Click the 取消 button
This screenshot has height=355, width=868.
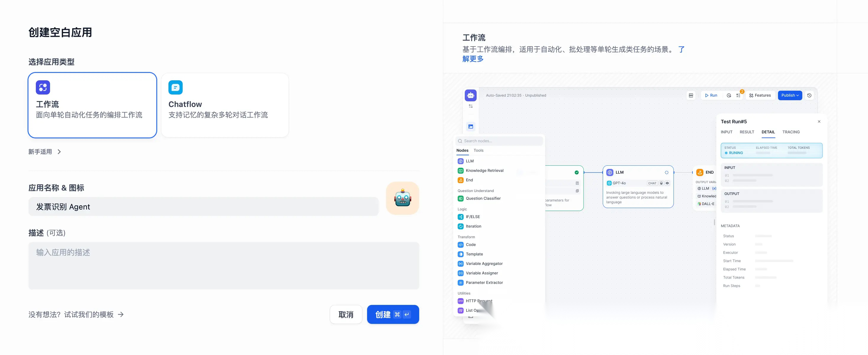pos(346,314)
